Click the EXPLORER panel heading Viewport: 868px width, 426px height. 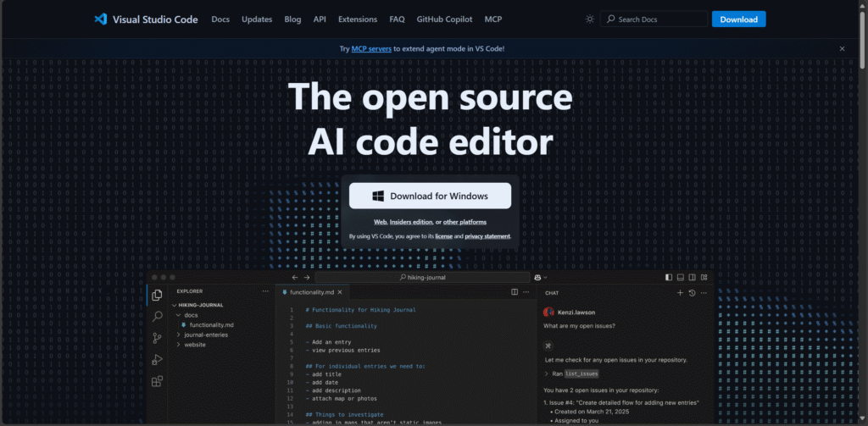[190, 291]
